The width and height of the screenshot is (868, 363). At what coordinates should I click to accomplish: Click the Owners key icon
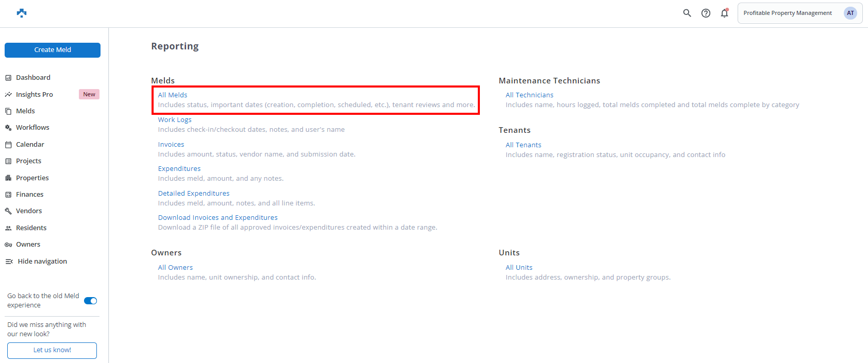point(8,245)
